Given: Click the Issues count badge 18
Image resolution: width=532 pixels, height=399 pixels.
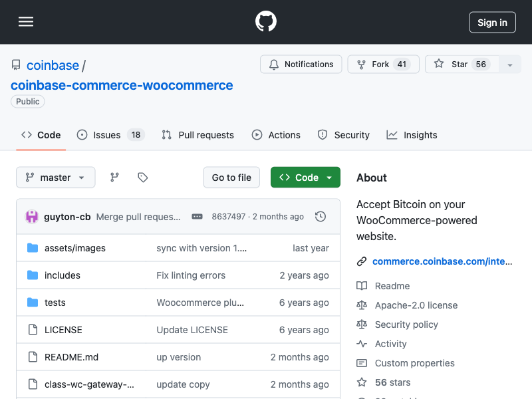Looking at the screenshot, I should (136, 135).
